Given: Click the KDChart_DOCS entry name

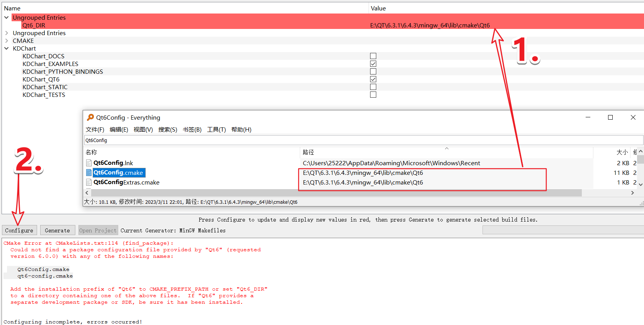Looking at the screenshot, I should point(43,56).
